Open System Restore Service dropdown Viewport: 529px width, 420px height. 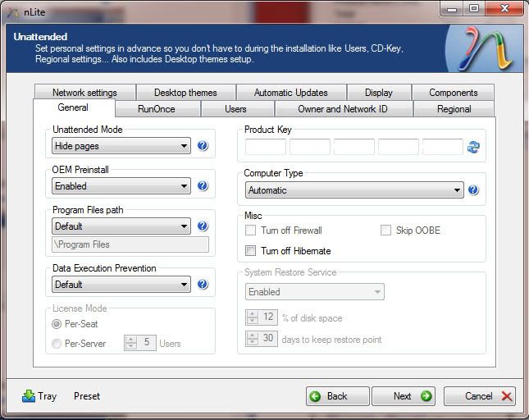click(x=315, y=292)
